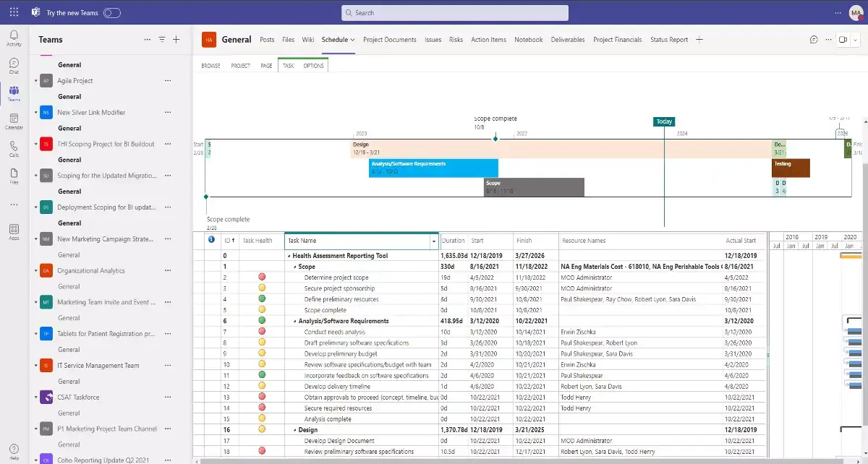Switch to the Chat section
The height and width of the screenshot is (464, 868).
click(x=13, y=65)
